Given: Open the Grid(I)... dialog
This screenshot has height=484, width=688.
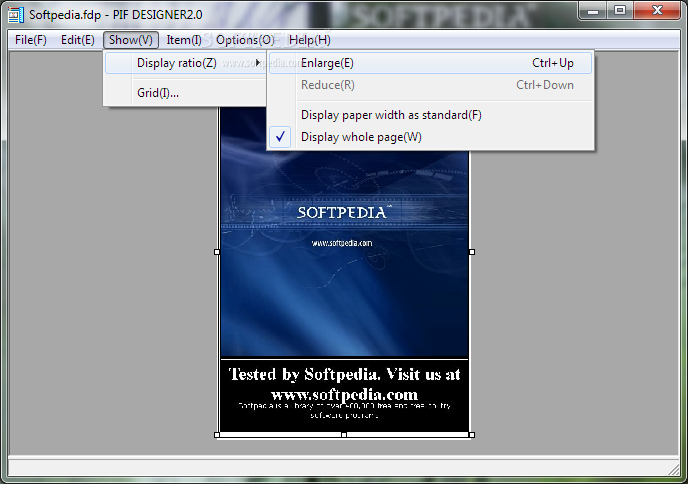Looking at the screenshot, I should (x=185, y=93).
